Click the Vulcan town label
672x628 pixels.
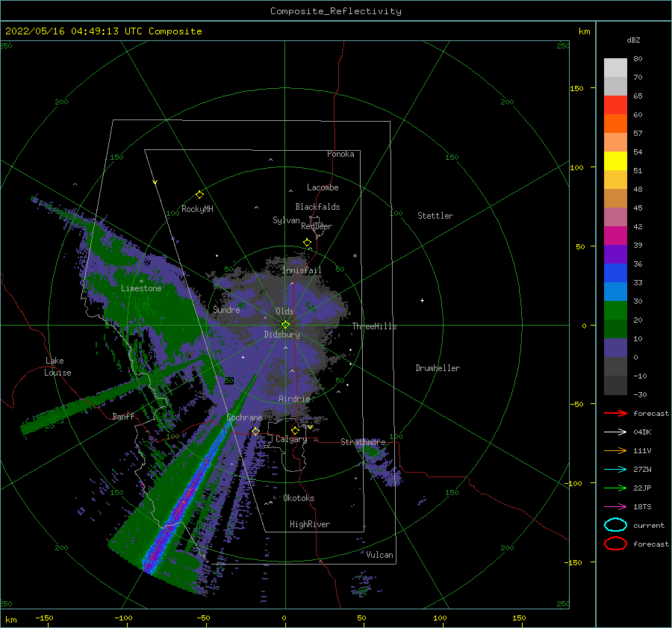click(380, 555)
